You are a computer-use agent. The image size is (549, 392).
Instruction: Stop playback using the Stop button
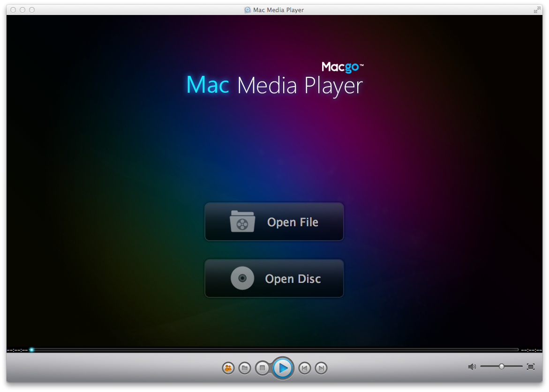(x=262, y=368)
